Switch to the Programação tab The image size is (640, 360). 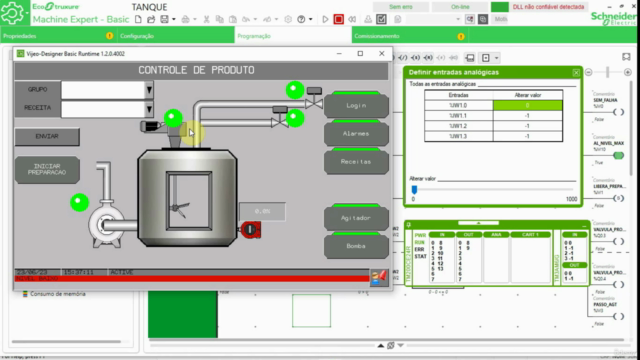pos(293,36)
